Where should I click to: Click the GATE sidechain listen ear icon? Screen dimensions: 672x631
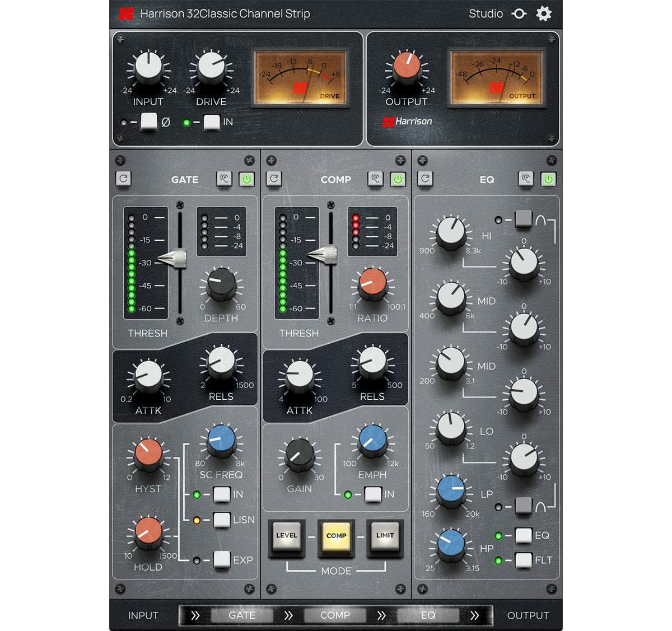point(224,179)
